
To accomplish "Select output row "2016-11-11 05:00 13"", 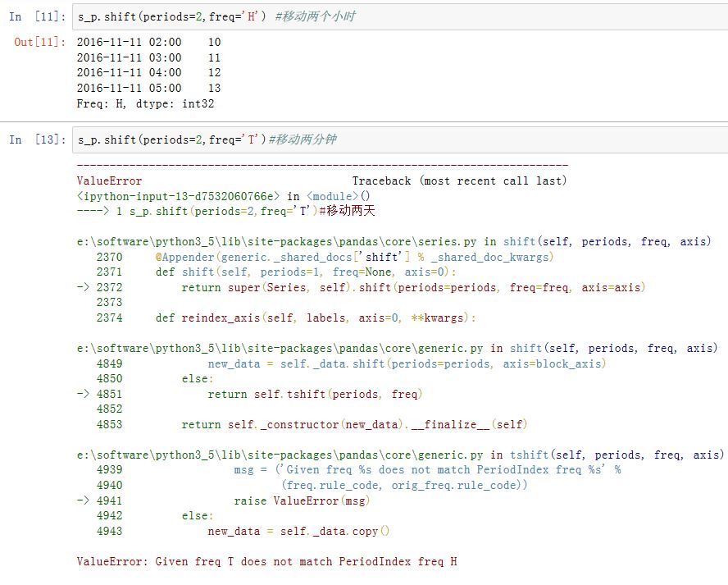I will click(x=148, y=88).
